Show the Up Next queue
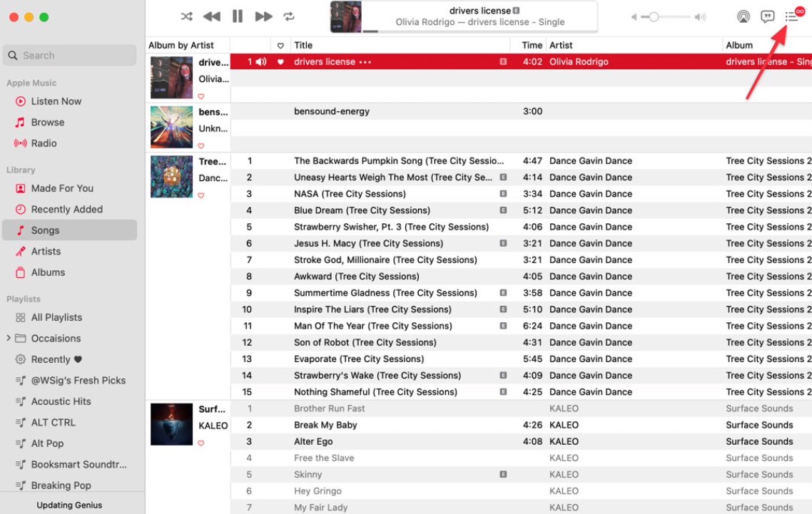This screenshot has height=514, width=812. click(x=791, y=16)
